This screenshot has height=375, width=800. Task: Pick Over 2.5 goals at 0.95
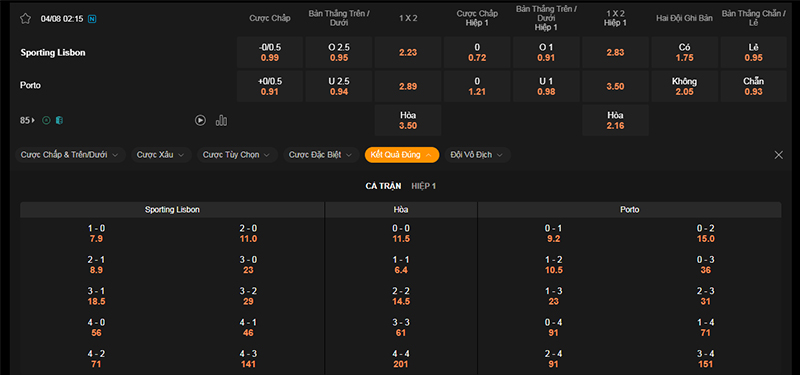339,52
